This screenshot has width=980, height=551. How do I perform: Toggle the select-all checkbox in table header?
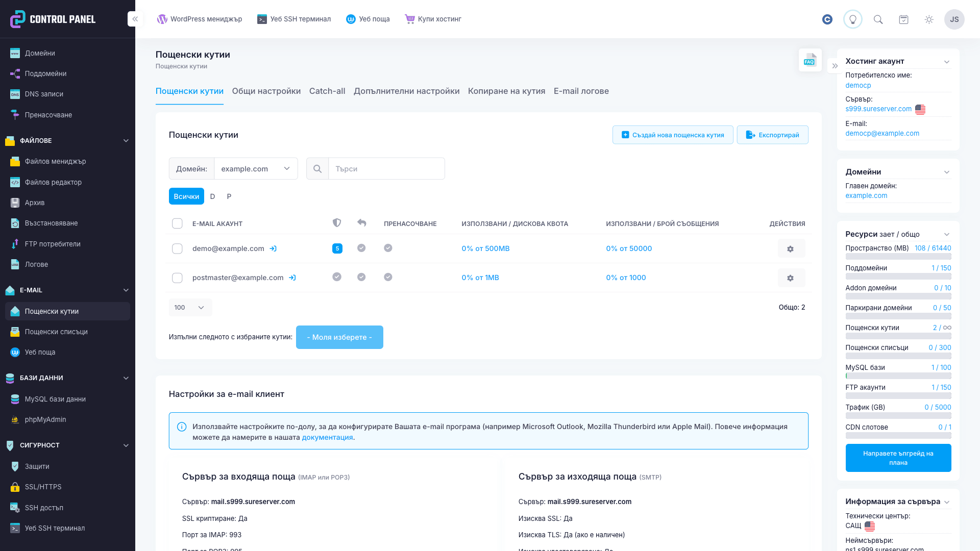coord(177,223)
